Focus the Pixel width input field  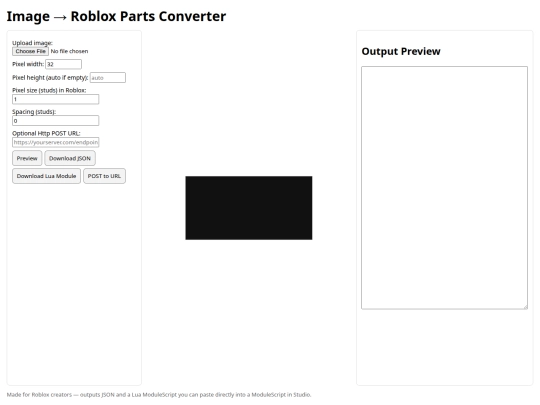click(63, 64)
